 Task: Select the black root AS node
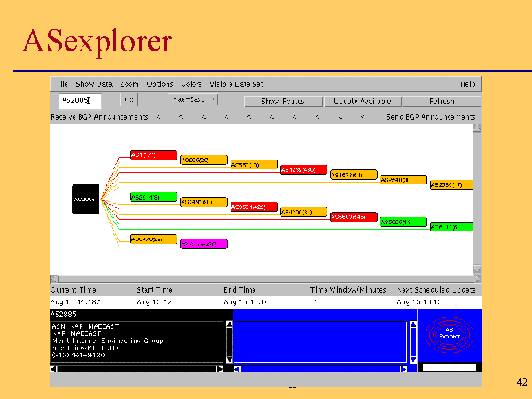coord(85,199)
